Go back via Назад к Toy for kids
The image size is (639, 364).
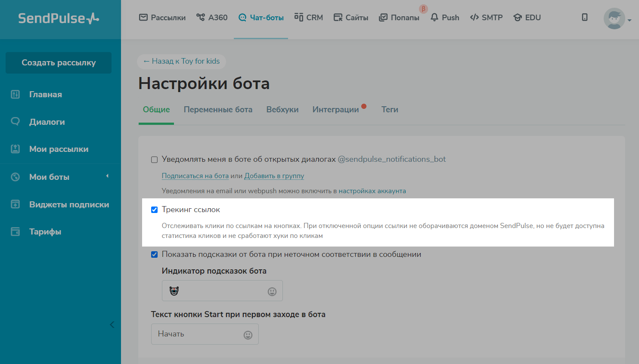181,61
